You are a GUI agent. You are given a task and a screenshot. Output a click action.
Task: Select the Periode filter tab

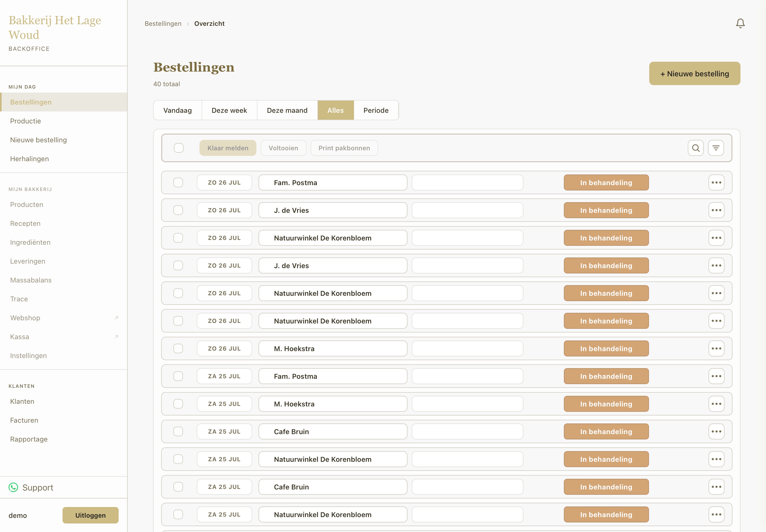376,110
